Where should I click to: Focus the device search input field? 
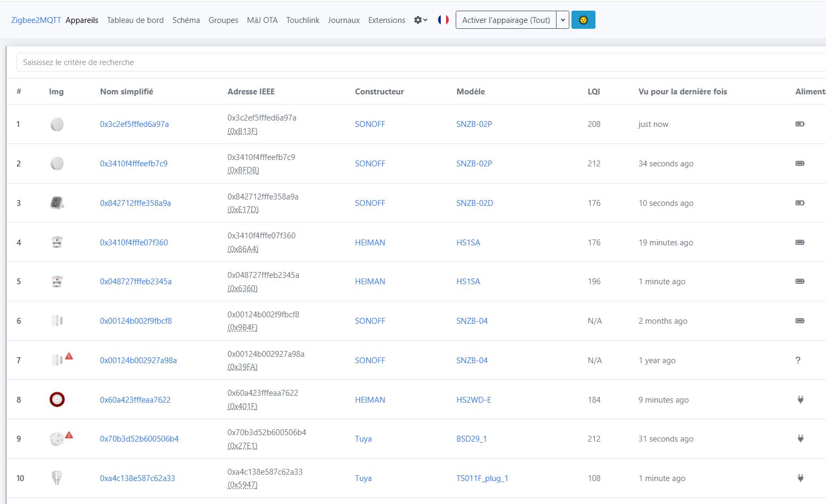(416, 62)
